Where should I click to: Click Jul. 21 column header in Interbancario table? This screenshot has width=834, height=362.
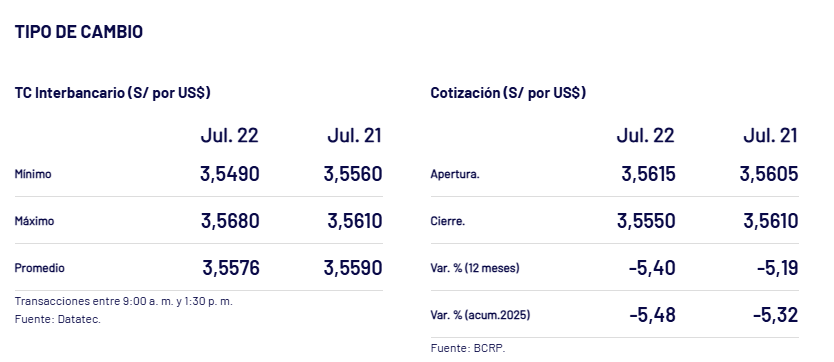click(x=355, y=136)
